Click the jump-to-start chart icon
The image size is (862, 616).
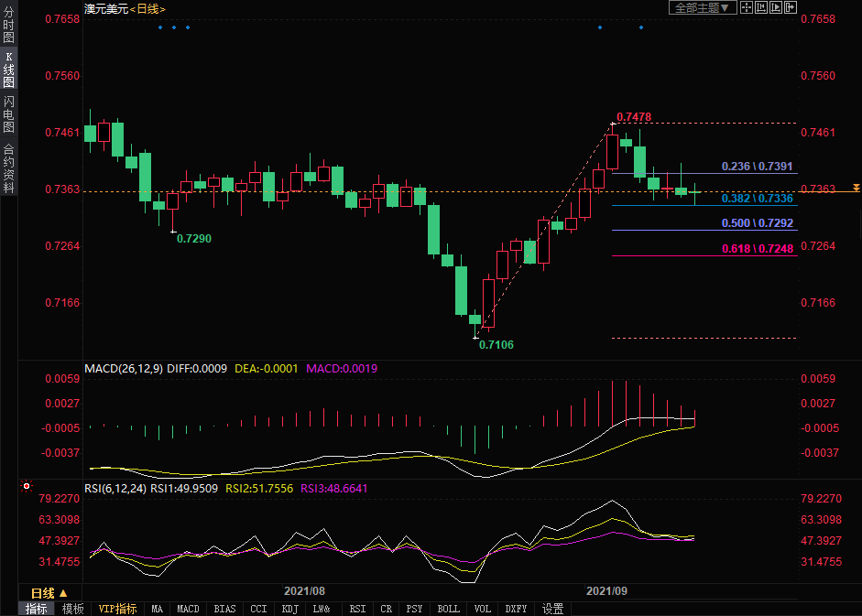click(x=761, y=7)
